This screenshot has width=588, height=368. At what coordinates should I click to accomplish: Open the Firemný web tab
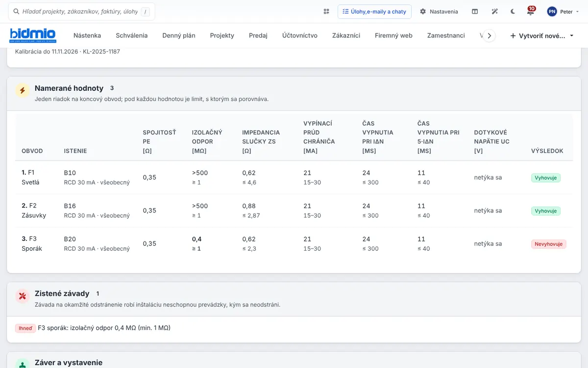point(393,35)
